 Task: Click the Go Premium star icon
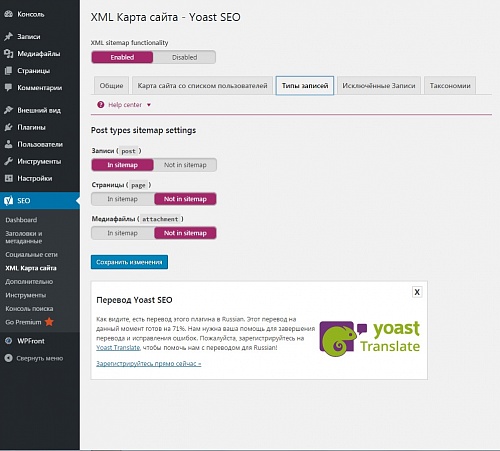[49, 322]
